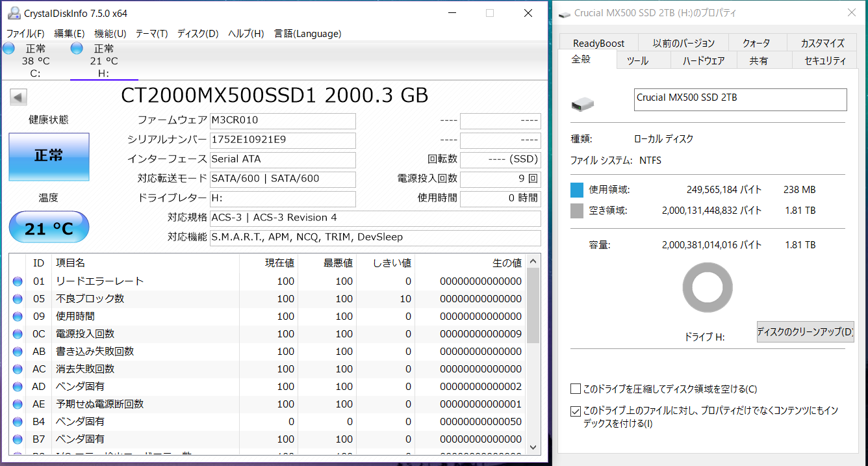Click the drive name field Crucial MX500 SSD 2TB
The width and height of the screenshot is (868, 466).
(740, 99)
